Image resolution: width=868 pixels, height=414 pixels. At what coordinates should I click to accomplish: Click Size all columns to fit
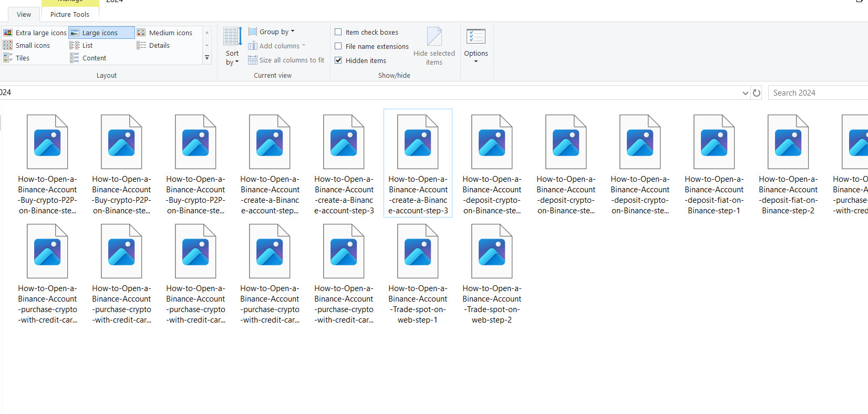point(286,60)
